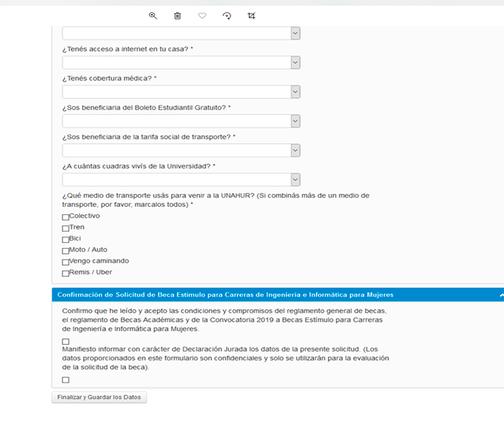Check the Bici checkbox
The width and height of the screenshot is (504, 425).
tap(65, 240)
